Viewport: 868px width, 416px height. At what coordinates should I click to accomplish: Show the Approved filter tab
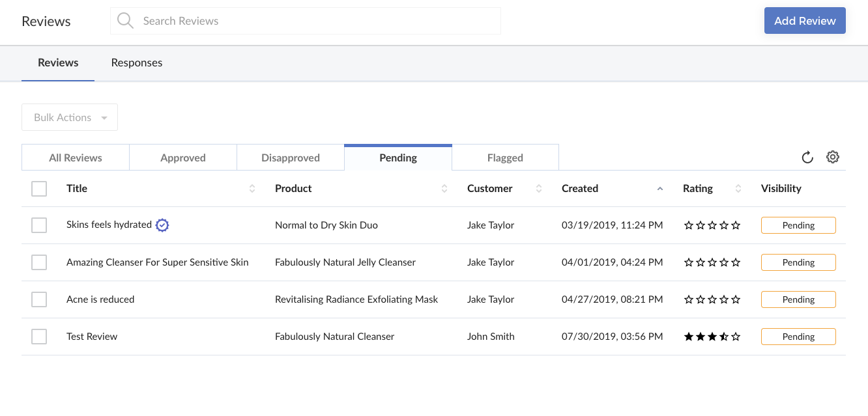click(x=183, y=158)
